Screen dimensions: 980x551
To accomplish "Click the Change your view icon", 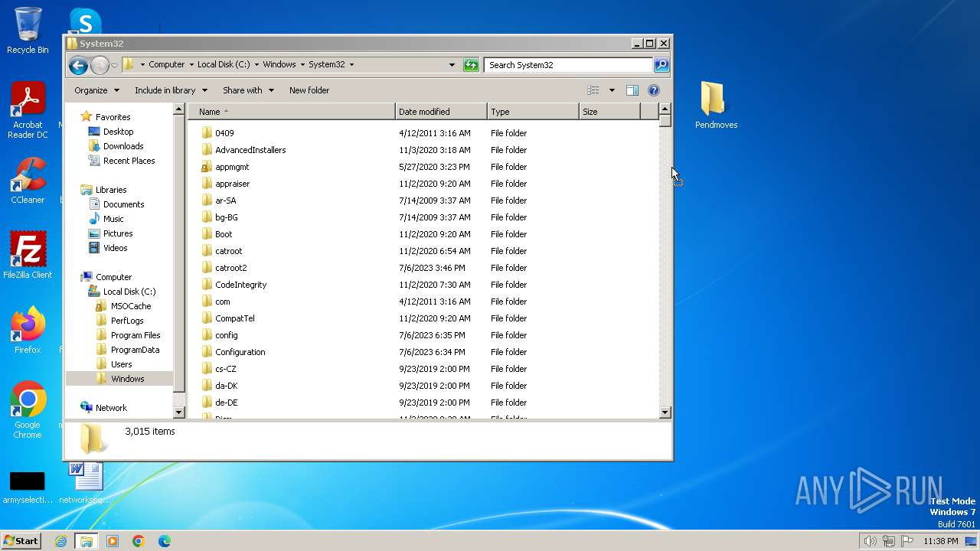I will click(593, 90).
